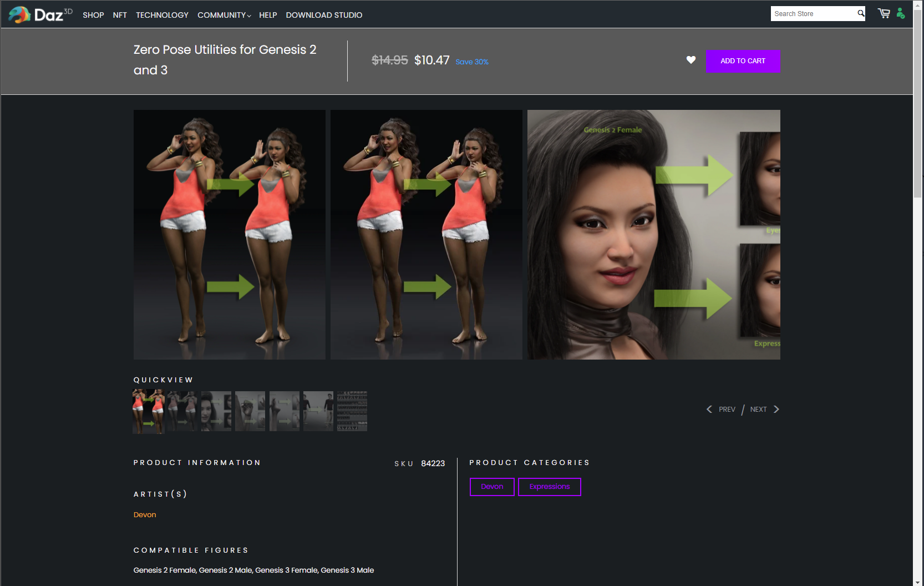
Task: Expand the Community dropdown menu
Action: (x=224, y=15)
